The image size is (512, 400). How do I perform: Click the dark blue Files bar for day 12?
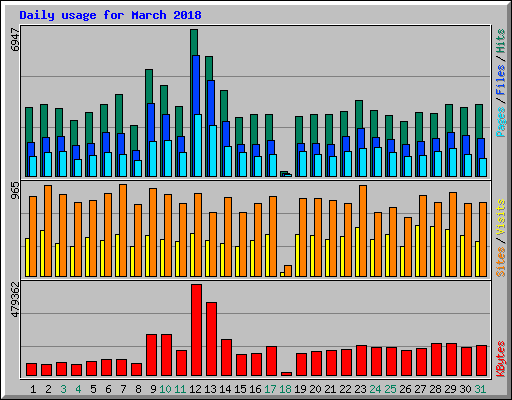196,85
